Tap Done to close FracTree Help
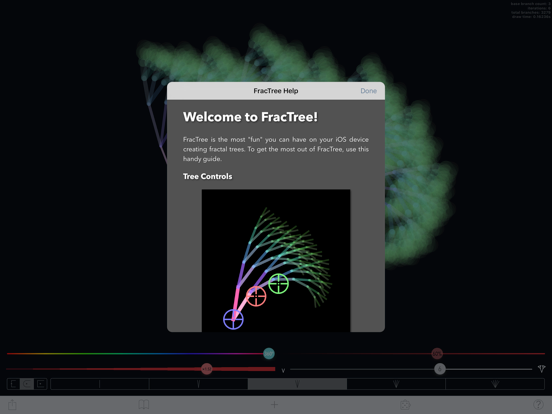 click(368, 91)
